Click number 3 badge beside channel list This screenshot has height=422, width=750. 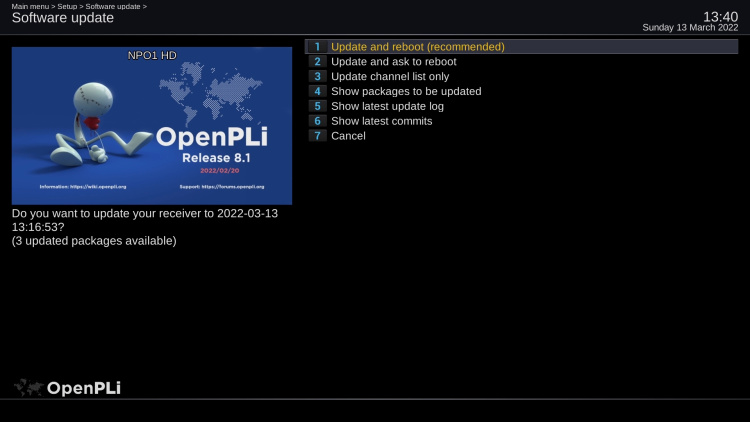(317, 76)
